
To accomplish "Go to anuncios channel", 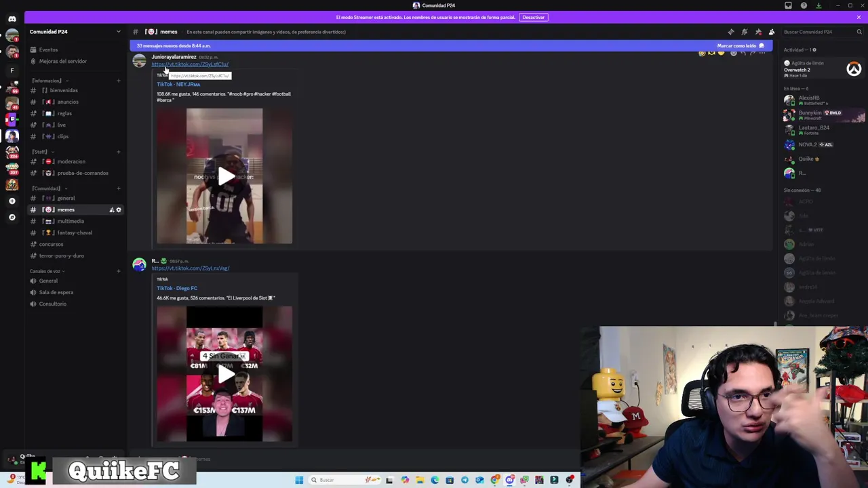I will tap(76, 102).
